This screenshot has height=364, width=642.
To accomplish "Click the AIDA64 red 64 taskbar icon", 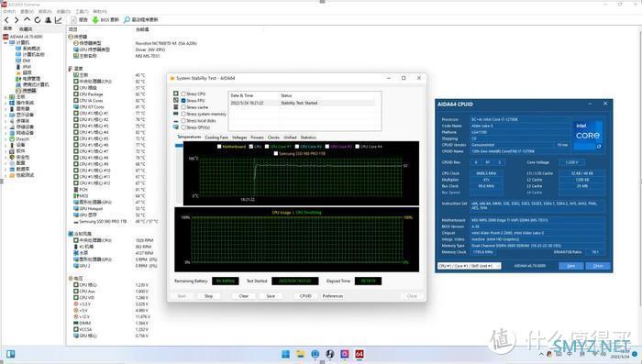I will [360, 354].
